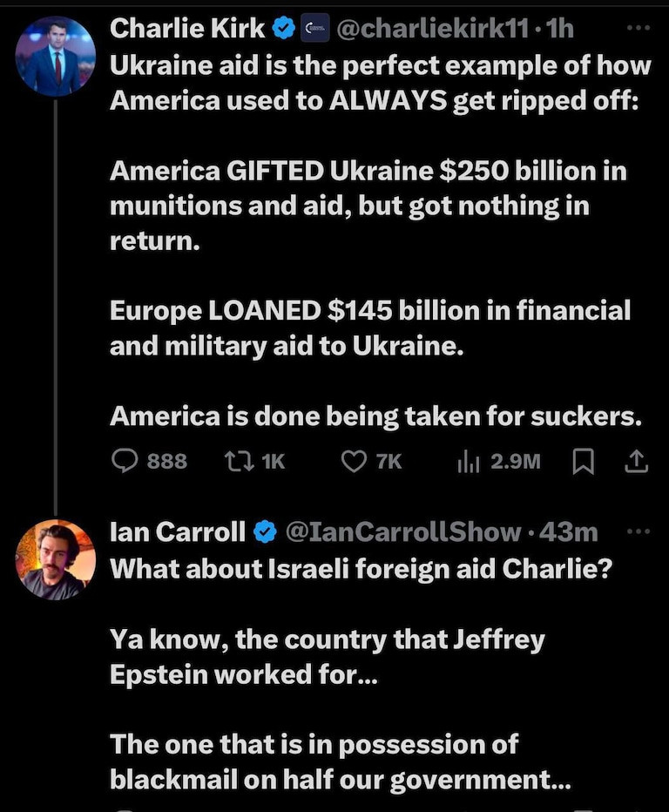Open more options on Charlie Kirk's tweet
669x812 pixels.
(x=638, y=28)
